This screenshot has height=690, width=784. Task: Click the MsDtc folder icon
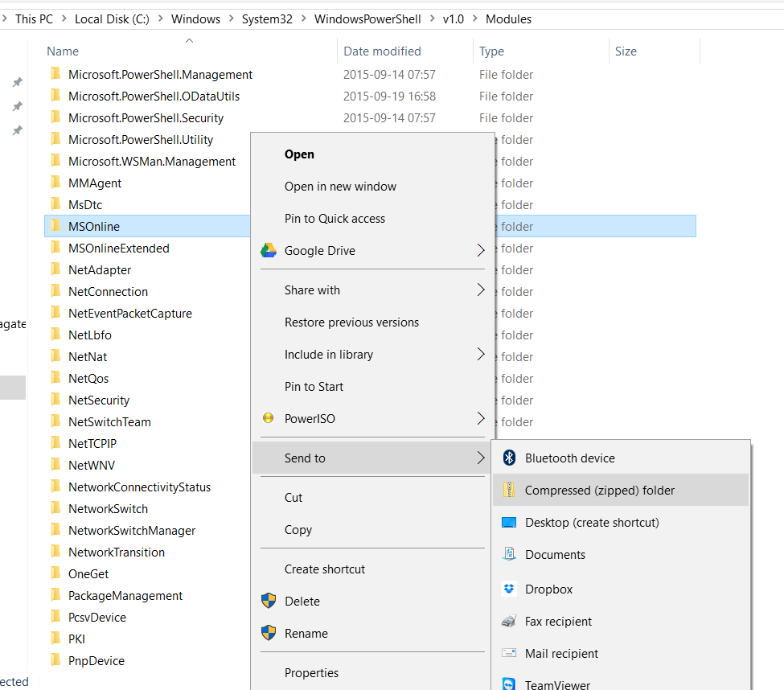point(55,204)
